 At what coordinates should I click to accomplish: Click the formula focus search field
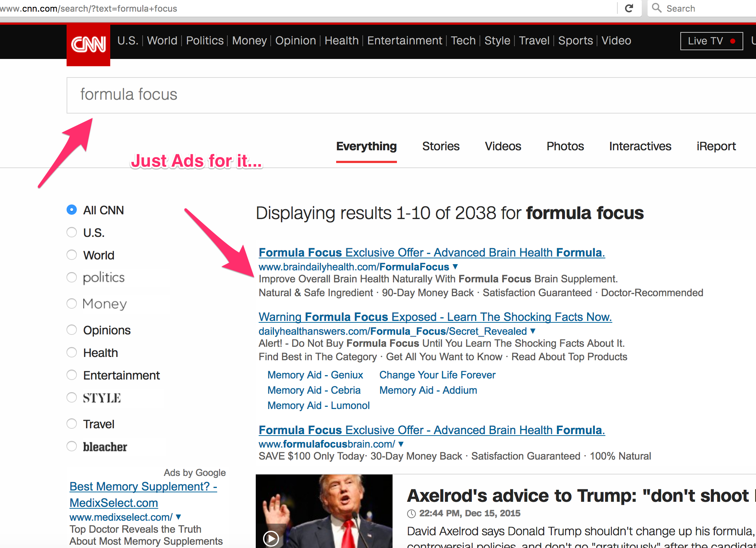[411, 95]
